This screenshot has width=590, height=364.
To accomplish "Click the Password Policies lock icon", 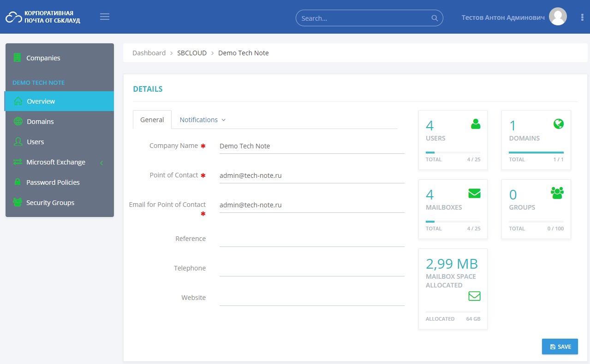I will 18,182.
